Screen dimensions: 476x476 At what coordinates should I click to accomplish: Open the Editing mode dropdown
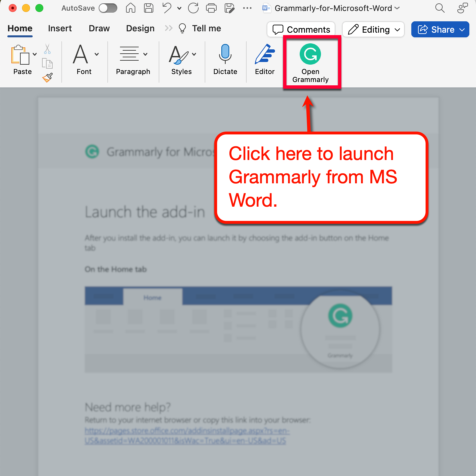(x=373, y=29)
